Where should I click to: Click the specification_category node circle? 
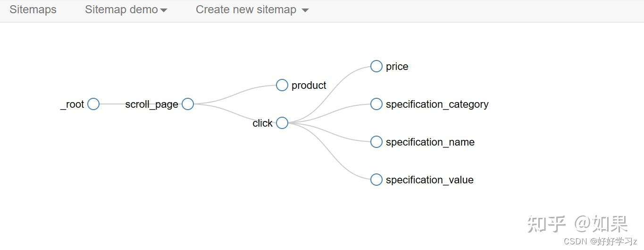point(376,104)
